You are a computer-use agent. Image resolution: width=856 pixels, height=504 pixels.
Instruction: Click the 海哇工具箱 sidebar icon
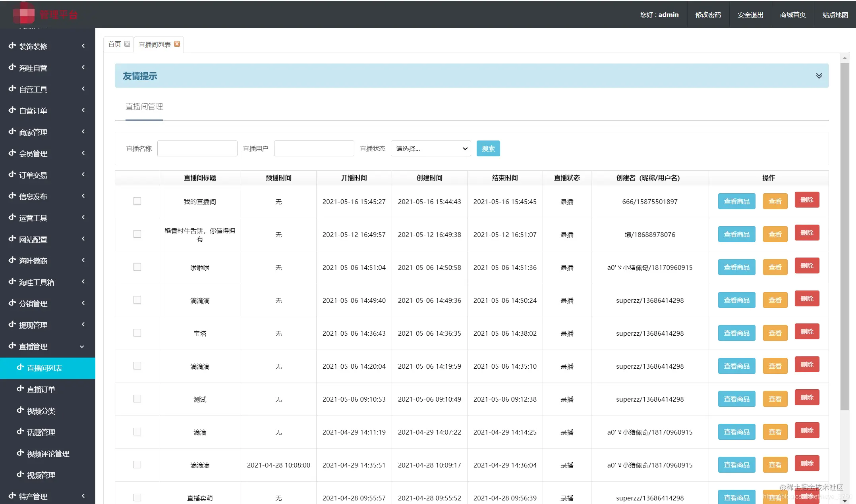12,281
